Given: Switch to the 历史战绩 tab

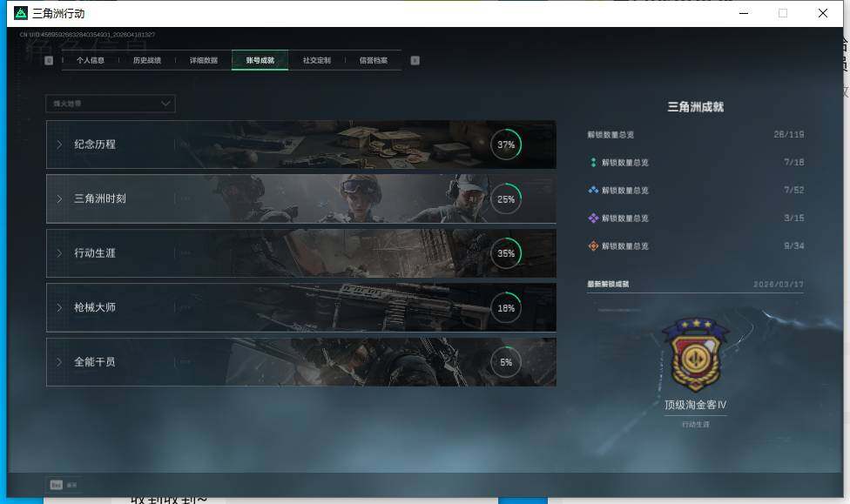Looking at the screenshot, I should click(x=147, y=60).
